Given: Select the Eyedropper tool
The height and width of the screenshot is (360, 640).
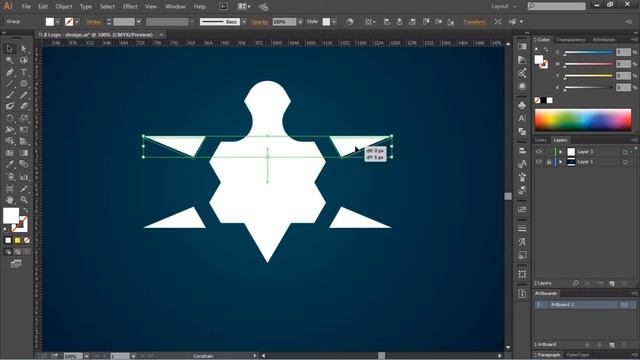Looking at the screenshot, I should 10,164.
